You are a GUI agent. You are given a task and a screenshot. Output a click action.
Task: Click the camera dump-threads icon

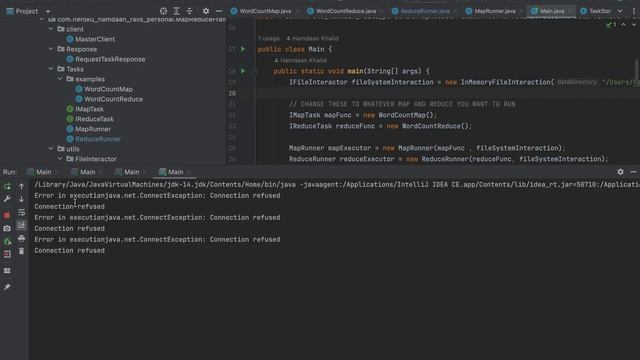7,229
